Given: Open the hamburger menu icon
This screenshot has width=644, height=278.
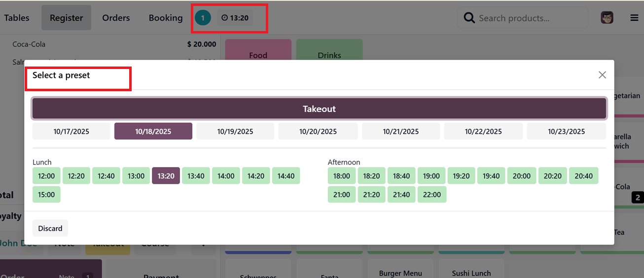Looking at the screenshot, I should (x=634, y=18).
